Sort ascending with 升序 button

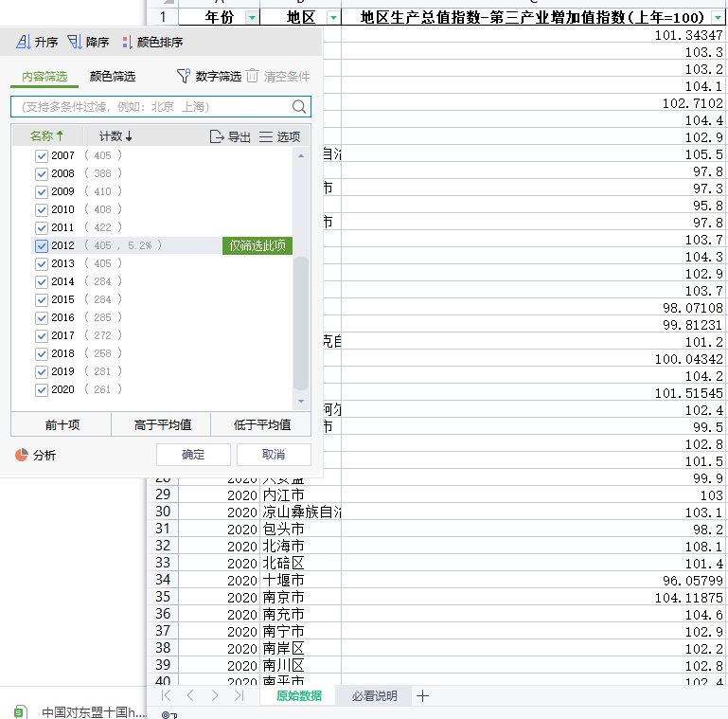point(37,43)
